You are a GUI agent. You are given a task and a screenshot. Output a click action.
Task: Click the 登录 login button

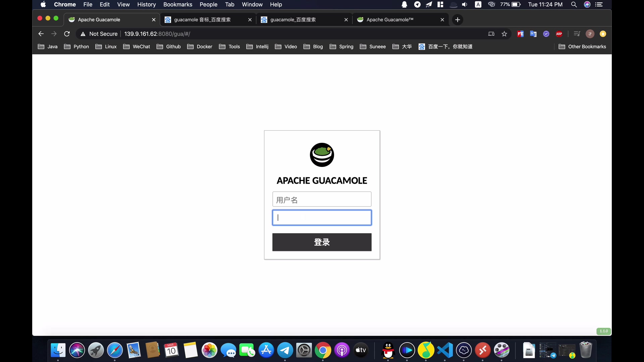point(322,242)
